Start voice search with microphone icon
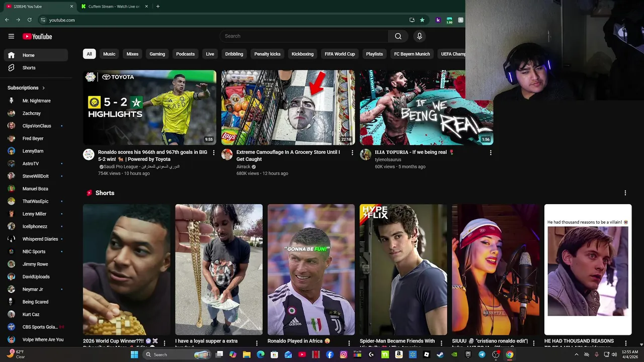This screenshot has height=362, width=644. tap(419, 36)
